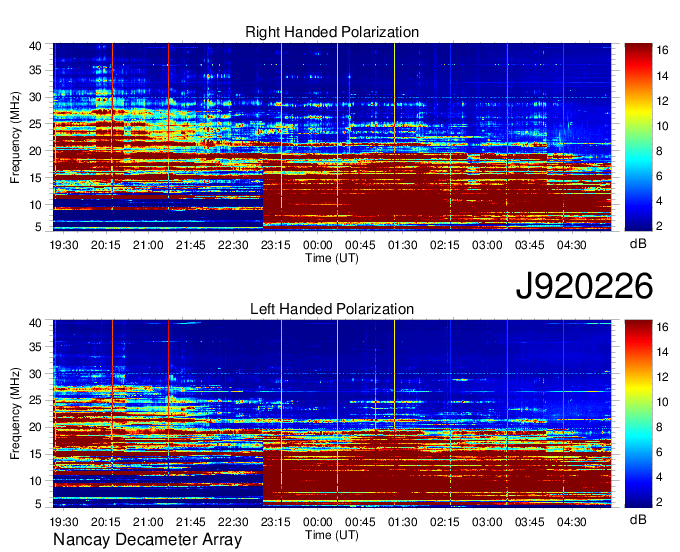Click the 03:45 time tick of top plot

click(x=530, y=245)
